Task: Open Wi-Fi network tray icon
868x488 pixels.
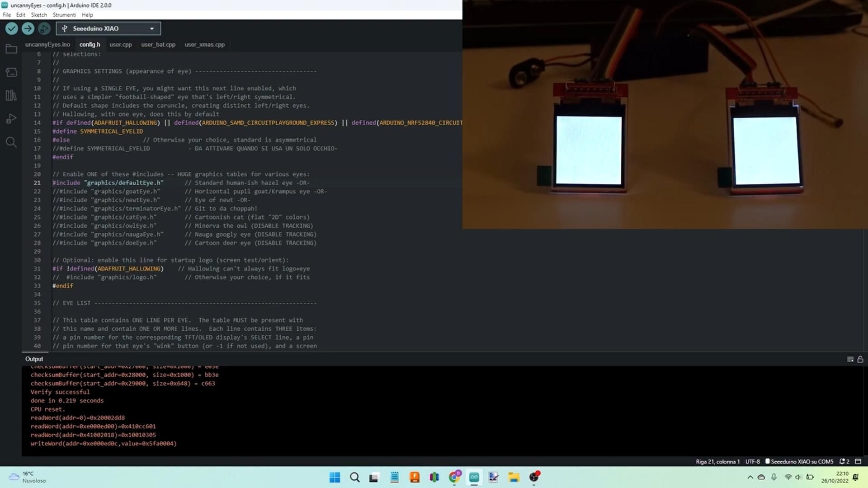Action: 788,477
